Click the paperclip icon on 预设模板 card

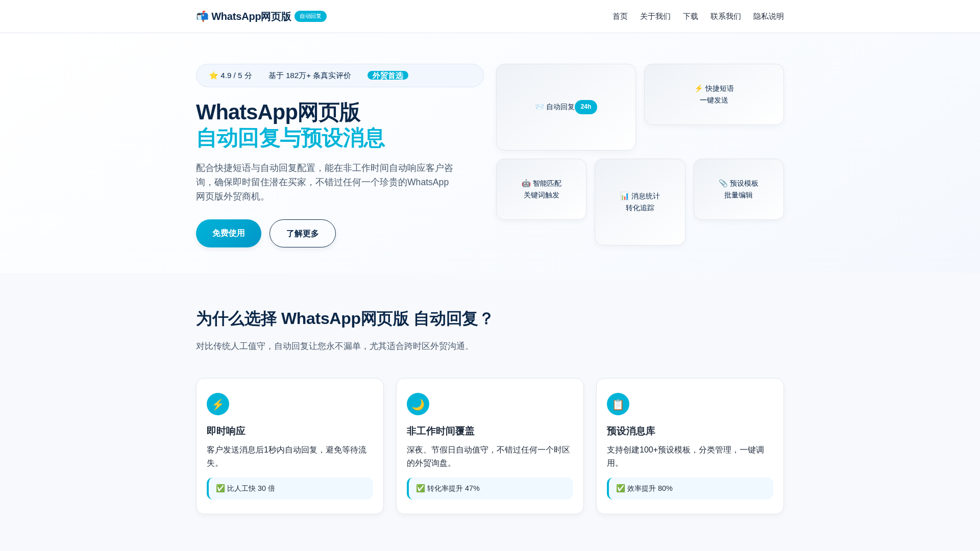click(x=723, y=183)
